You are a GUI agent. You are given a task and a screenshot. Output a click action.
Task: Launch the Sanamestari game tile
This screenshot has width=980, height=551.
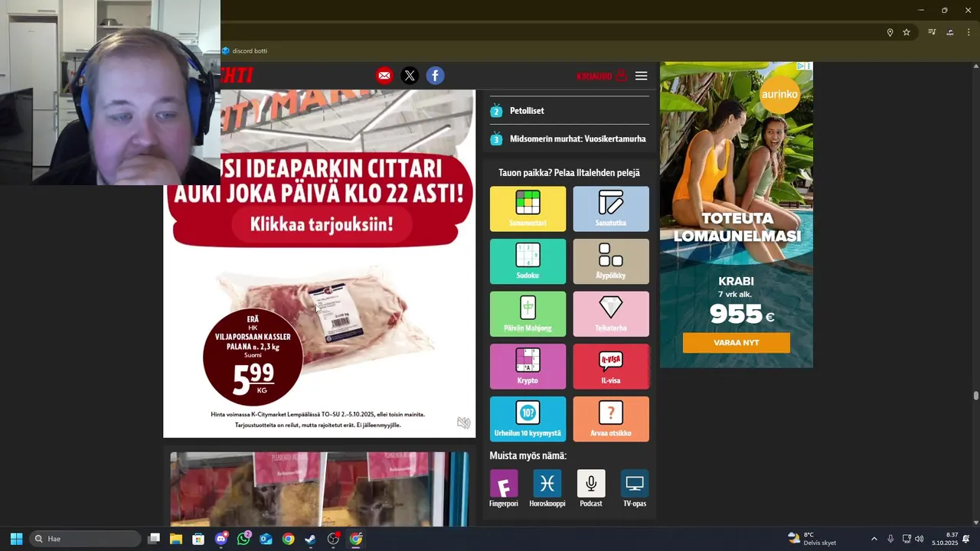coord(528,209)
